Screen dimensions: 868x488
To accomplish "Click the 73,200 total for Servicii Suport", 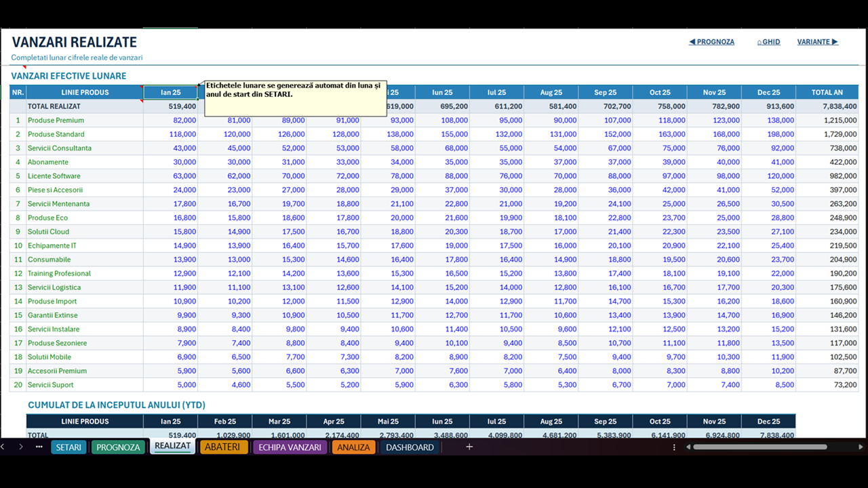I will [x=827, y=384].
